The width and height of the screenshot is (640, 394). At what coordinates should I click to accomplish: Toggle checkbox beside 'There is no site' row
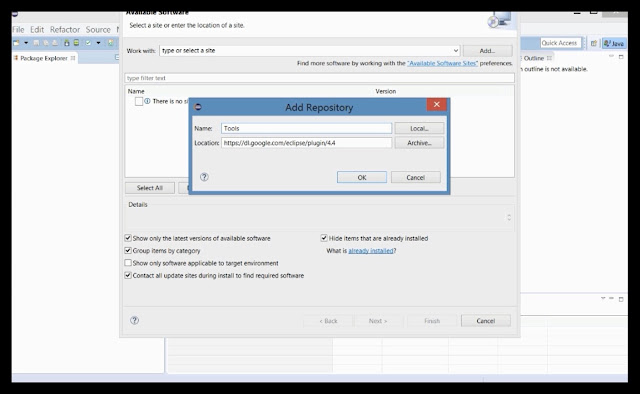click(139, 101)
